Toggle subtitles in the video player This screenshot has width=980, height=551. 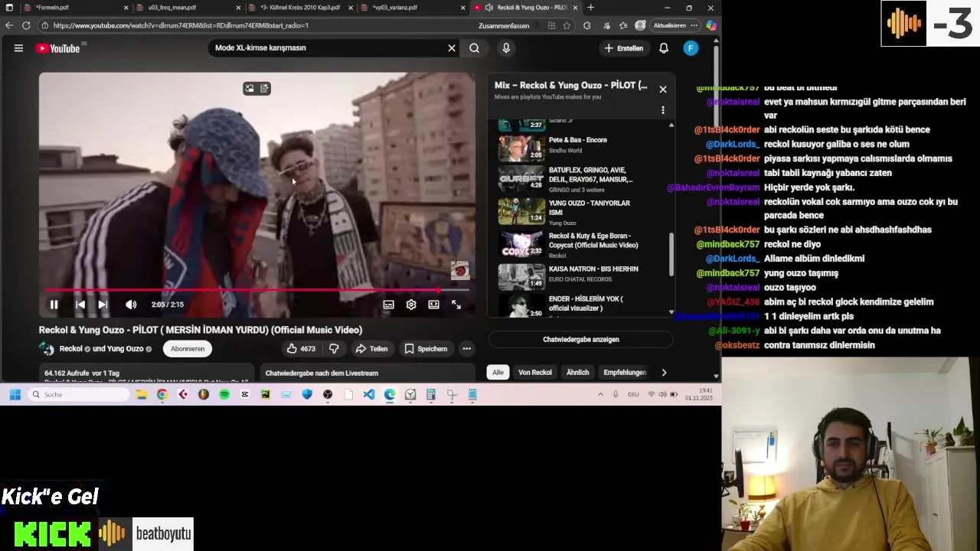pos(388,305)
